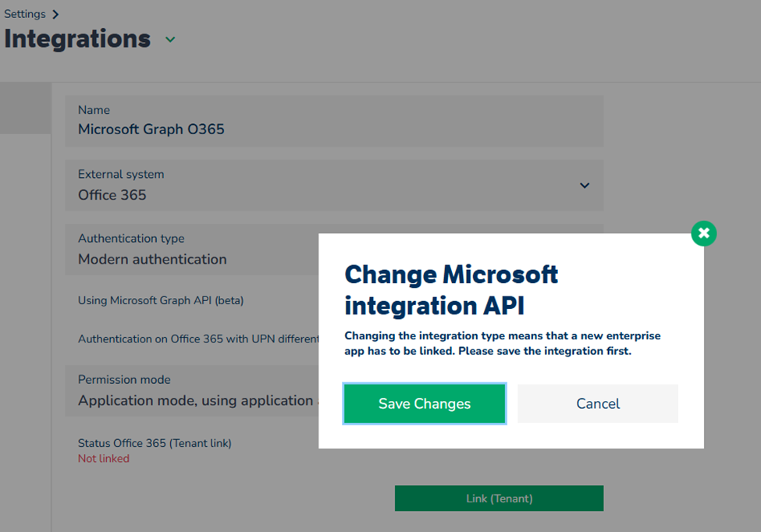Viewport: 761px width, 532px height.
Task: Click the red Not linked status text
Action: [103, 459]
